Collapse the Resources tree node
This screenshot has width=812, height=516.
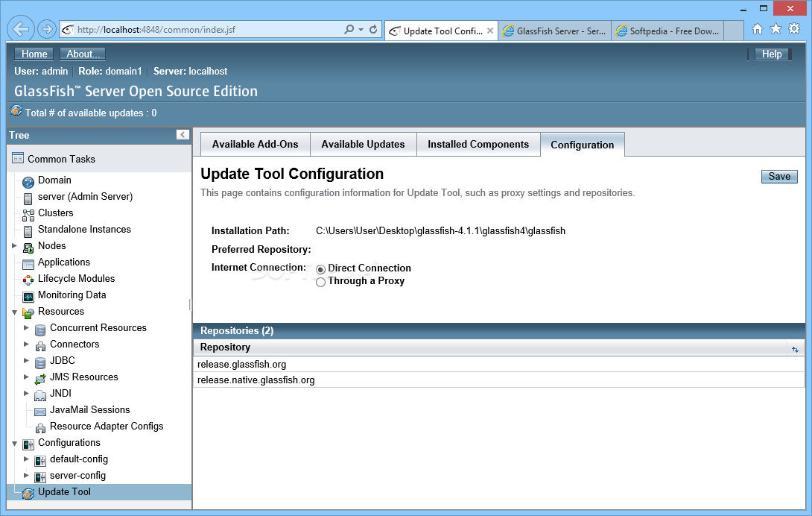(x=14, y=312)
